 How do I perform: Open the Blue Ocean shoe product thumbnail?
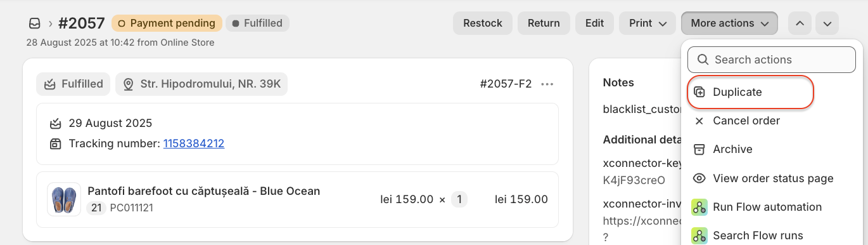[x=64, y=199]
